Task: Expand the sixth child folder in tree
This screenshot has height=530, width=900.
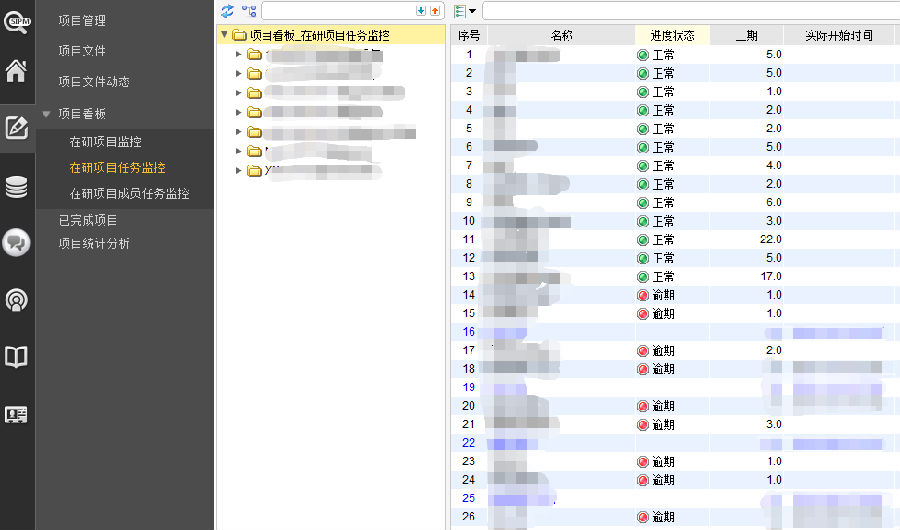Action: 239,150
